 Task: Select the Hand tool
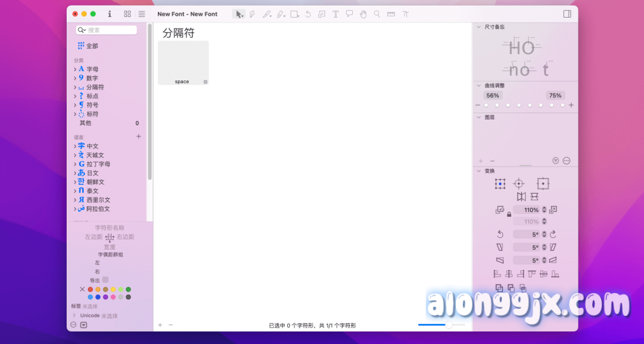tap(363, 14)
